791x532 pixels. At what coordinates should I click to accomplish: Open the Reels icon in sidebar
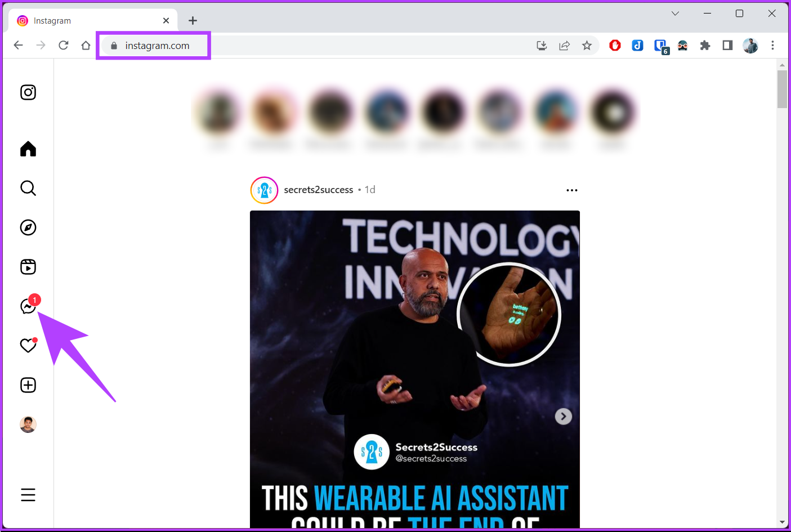point(28,267)
